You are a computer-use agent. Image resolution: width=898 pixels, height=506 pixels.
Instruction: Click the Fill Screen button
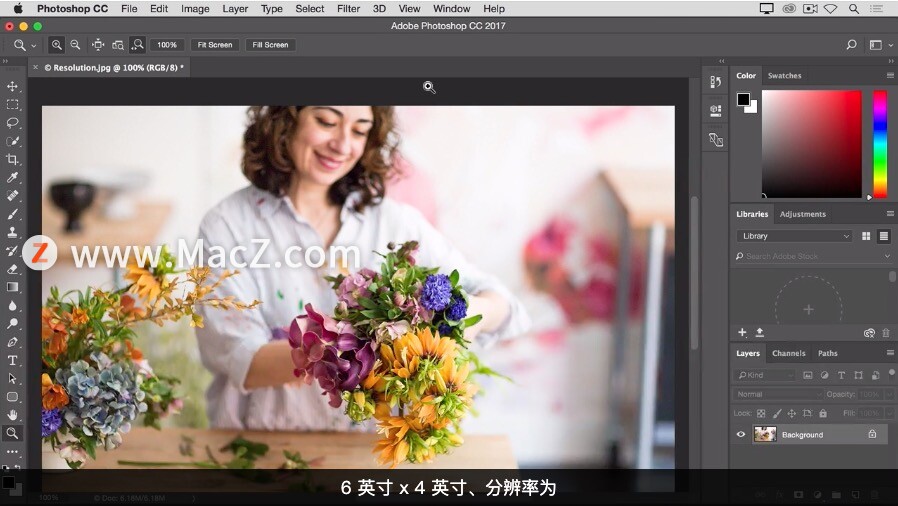coord(270,45)
